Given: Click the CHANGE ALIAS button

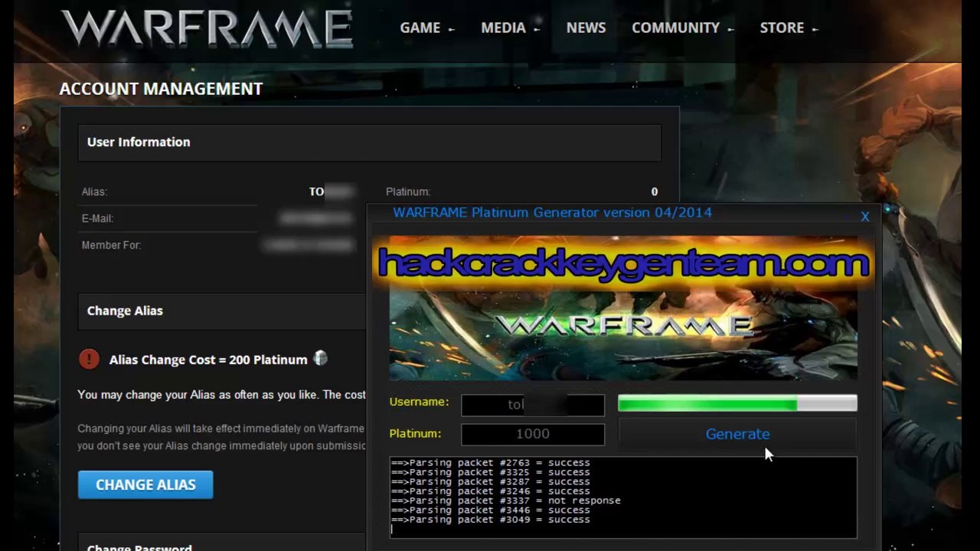Looking at the screenshot, I should pyautogui.click(x=145, y=484).
